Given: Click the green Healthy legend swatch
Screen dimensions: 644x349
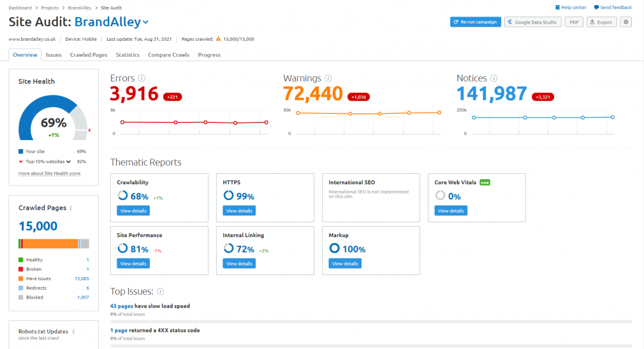Looking at the screenshot, I should (20, 260).
